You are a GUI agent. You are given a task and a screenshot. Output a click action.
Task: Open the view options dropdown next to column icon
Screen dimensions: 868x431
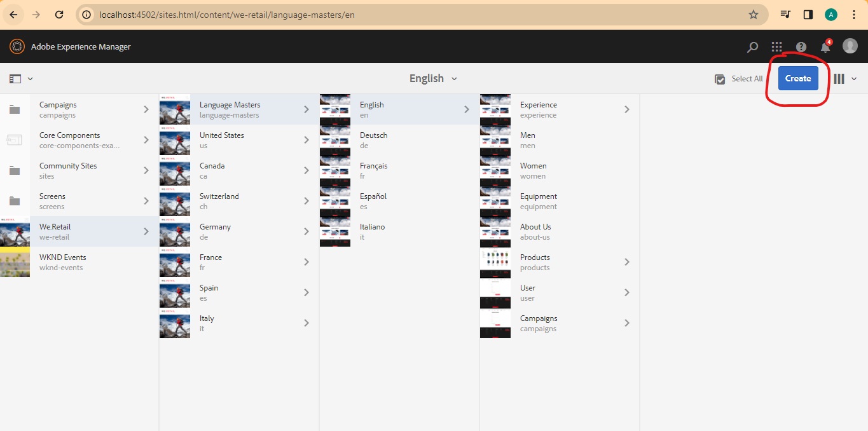(854, 79)
